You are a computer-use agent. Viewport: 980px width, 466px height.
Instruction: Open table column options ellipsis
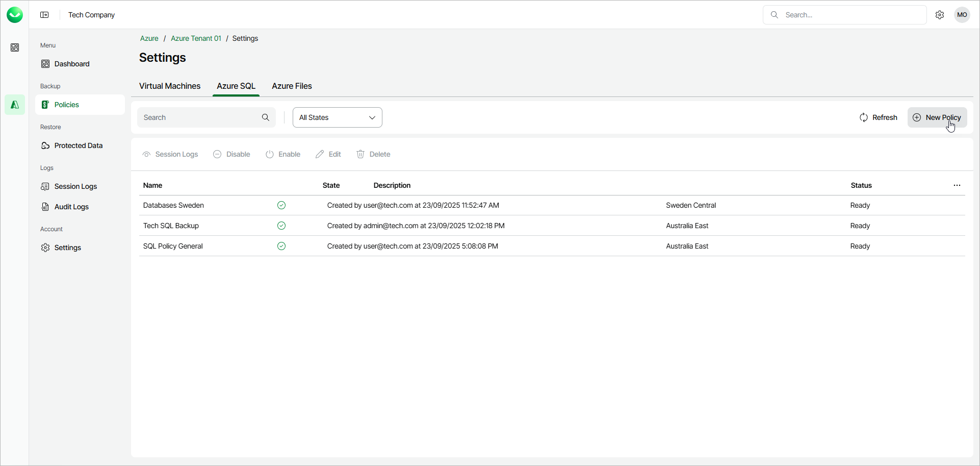point(957,185)
